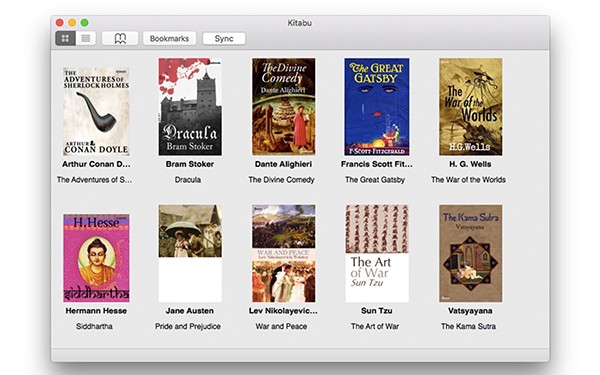The image size is (600, 375).
Task: Click the Pride and Prejudice title text
Action: 188,326
